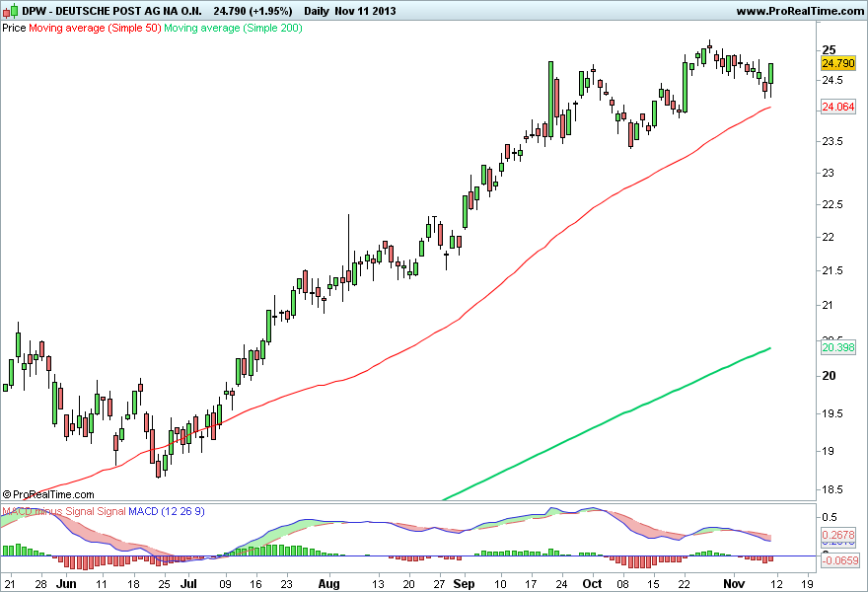Click the Aug label on the date axis

(x=328, y=584)
